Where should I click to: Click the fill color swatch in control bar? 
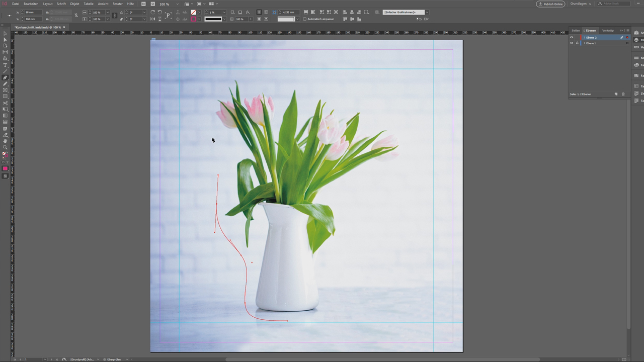(x=193, y=12)
